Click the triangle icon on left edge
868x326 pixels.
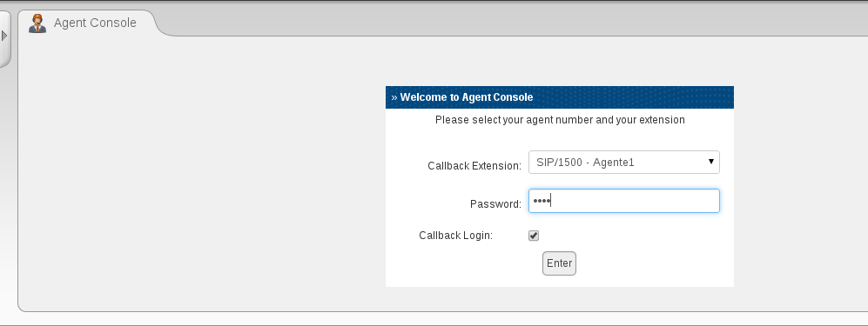tap(4, 36)
